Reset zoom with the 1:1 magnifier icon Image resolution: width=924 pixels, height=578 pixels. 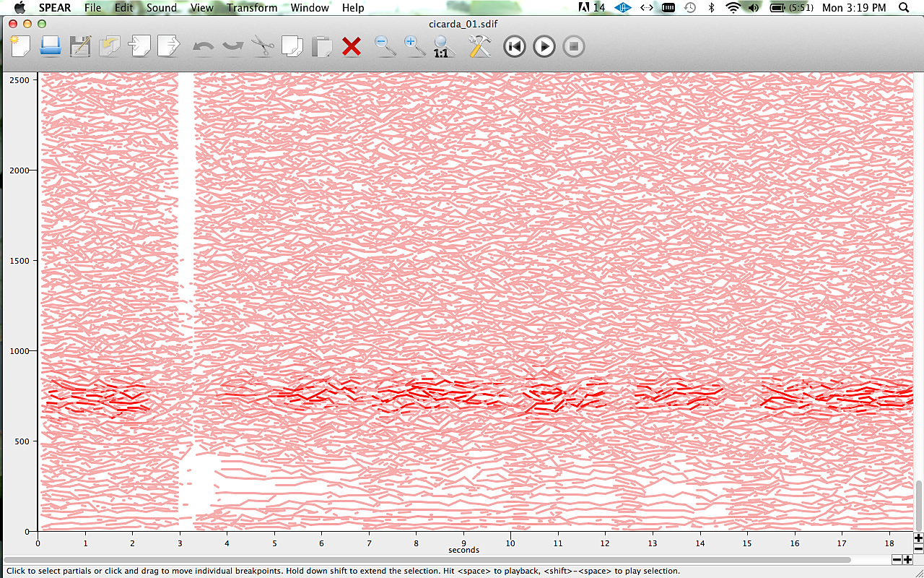click(444, 48)
